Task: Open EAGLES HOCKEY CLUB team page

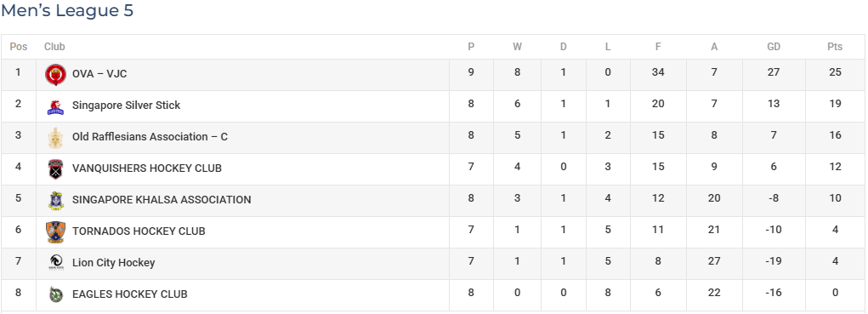Action: (x=129, y=294)
